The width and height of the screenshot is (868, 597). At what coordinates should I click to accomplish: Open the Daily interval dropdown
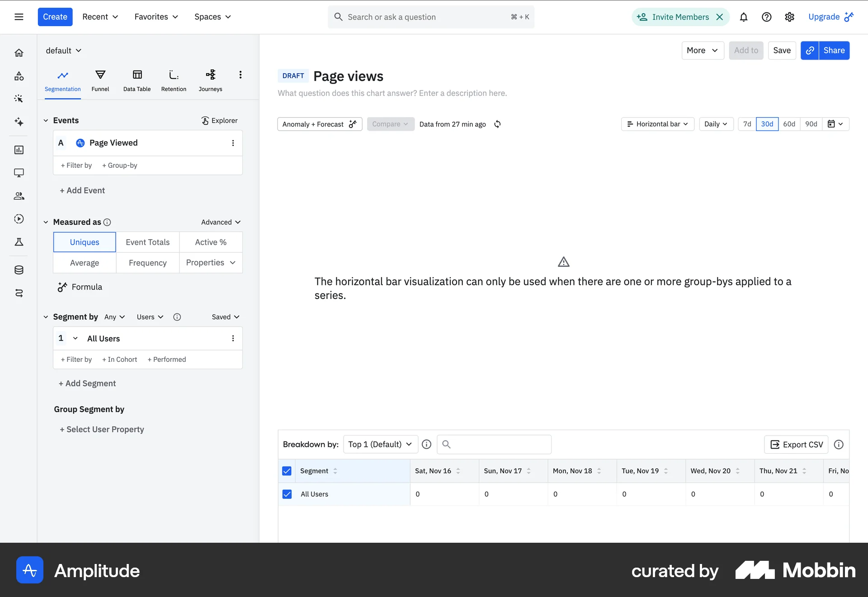point(716,124)
